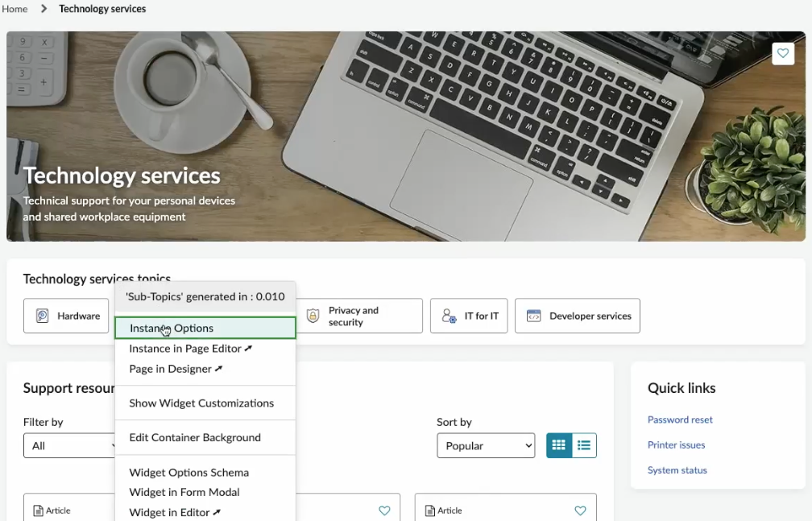The width and height of the screenshot is (812, 521).
Task: Open the Privacy and security topic
Action: (360, 316)
